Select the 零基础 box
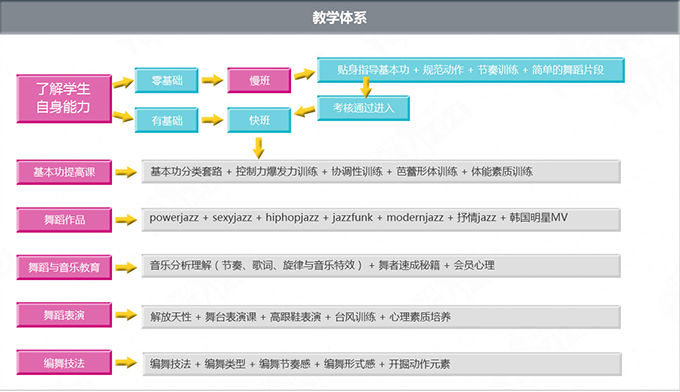This screenshot has width=680, height=392. [167, 80]
